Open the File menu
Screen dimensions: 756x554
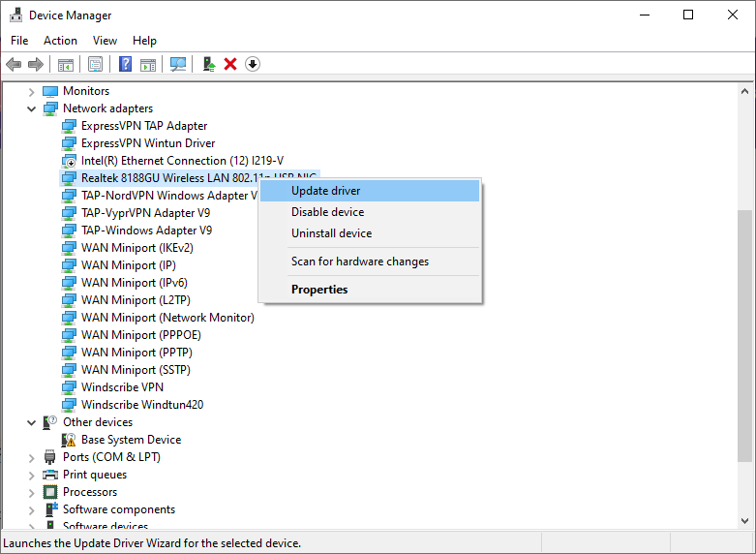point(19,41)
